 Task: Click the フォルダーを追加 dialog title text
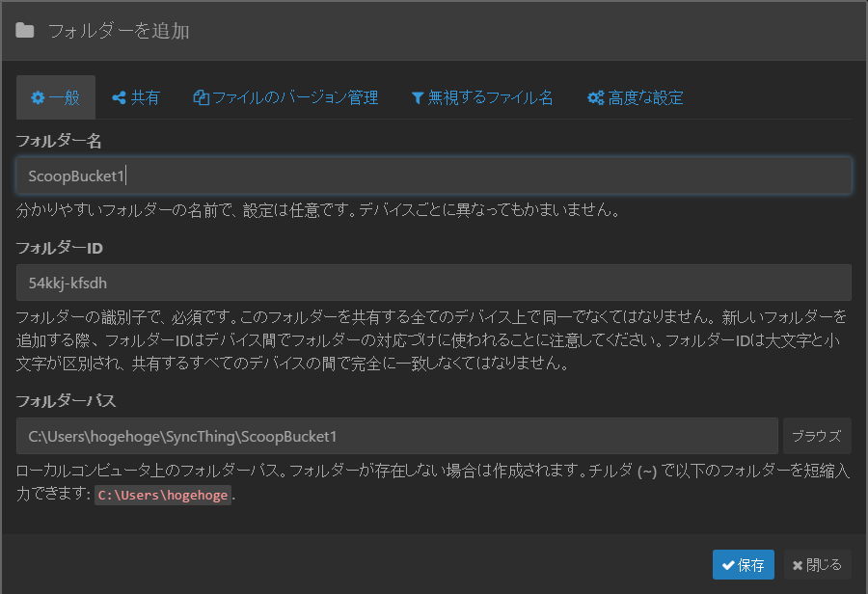tap(119, 31)
